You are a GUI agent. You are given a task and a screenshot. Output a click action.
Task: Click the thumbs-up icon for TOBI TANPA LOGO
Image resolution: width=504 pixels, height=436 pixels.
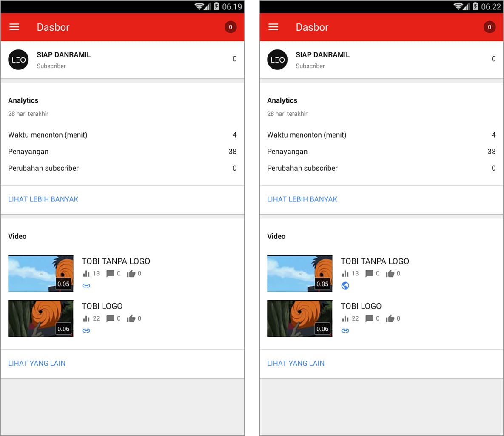(x=131, y=273)
